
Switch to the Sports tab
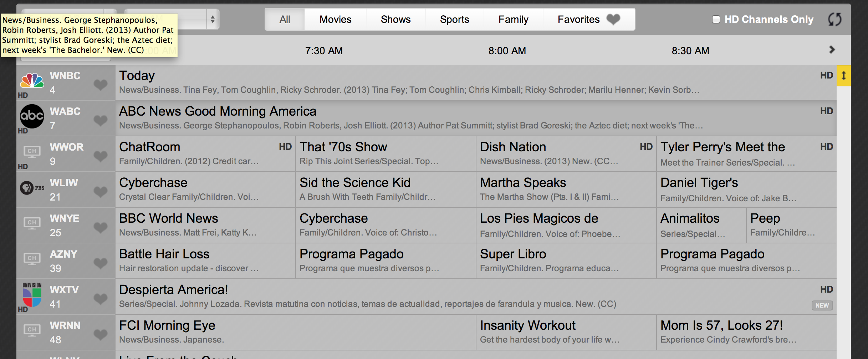click(454, 19)
